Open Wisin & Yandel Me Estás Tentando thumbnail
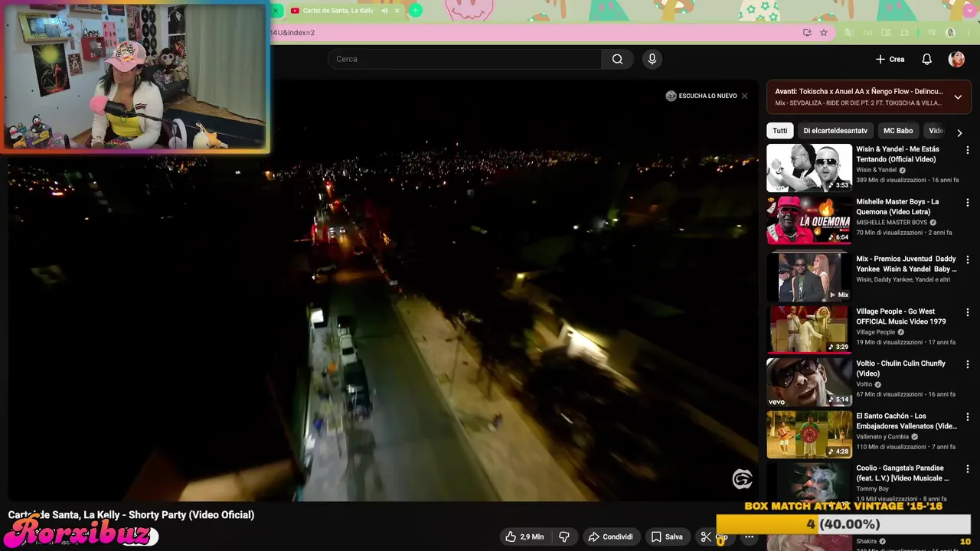The height and width of the screenshot is (551, 980). (809, 168)
